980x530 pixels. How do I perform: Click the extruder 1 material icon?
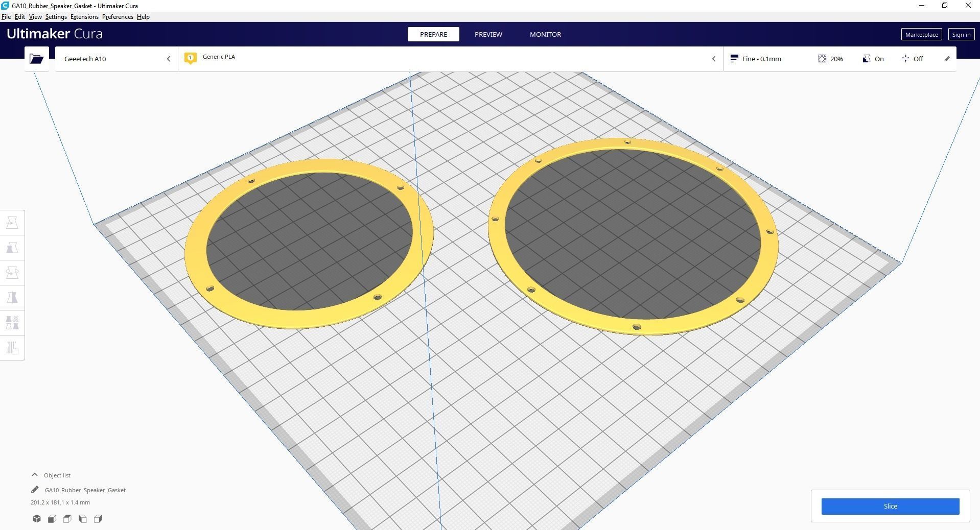click(191, 58)
